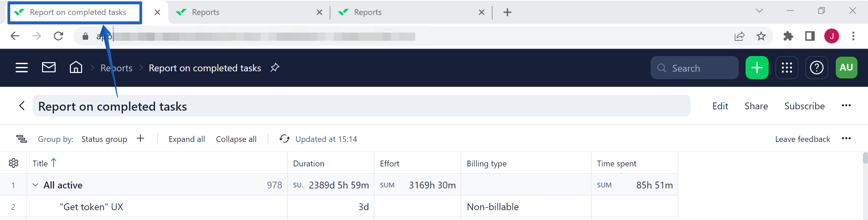Navigate to Reports breadcrumb

point(116,68)
